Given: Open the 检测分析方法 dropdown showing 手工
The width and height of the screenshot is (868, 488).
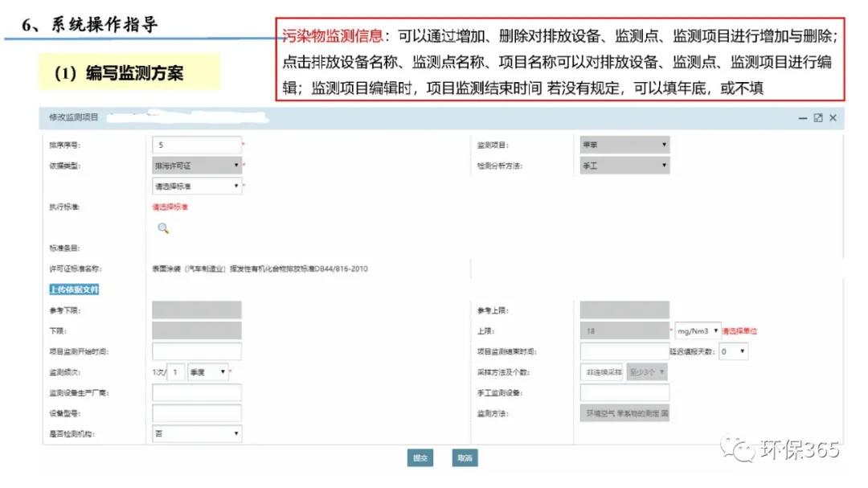Looking at the screenshot, I should tap(624, 166).
